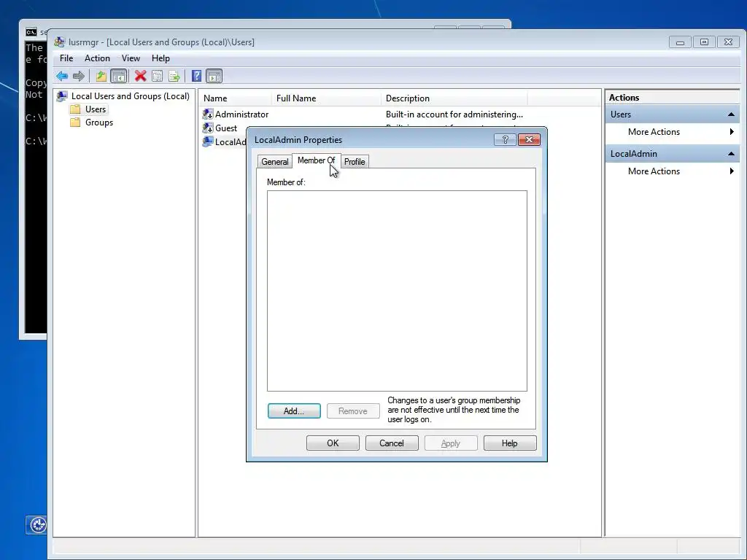Delete the selected user with red X
Viewport: 747px width, 560px height.
(x=140, y=76)
